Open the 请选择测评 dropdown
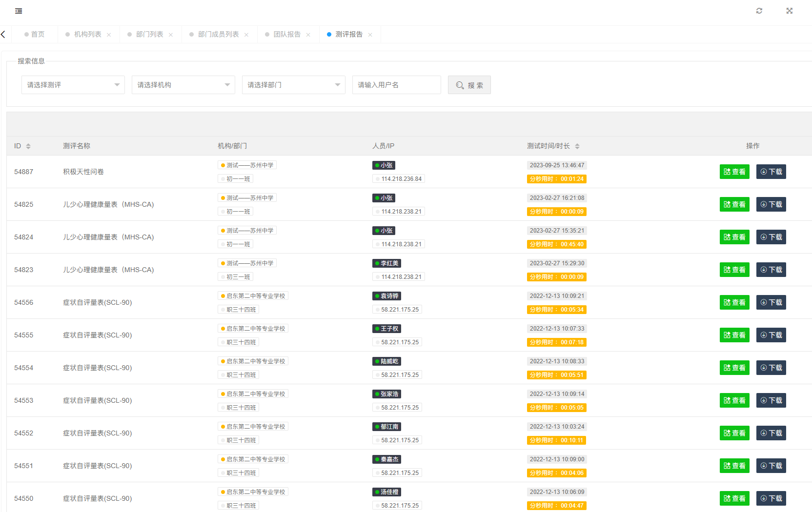 click(x=73, y=85)
